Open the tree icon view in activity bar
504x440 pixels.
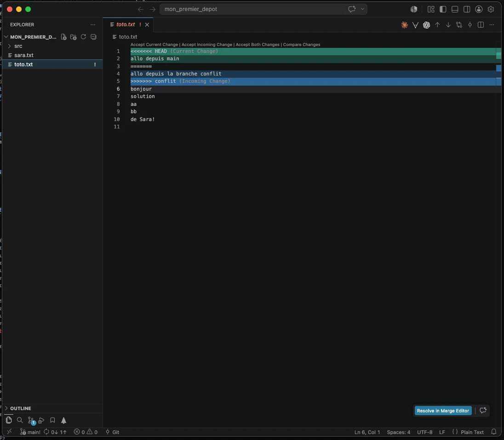63,420
